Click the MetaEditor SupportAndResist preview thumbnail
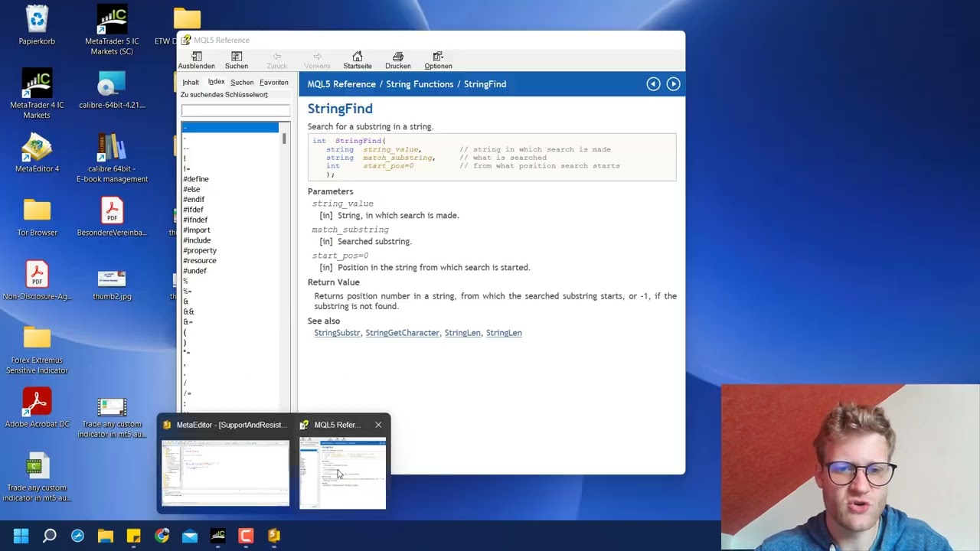 225,473
